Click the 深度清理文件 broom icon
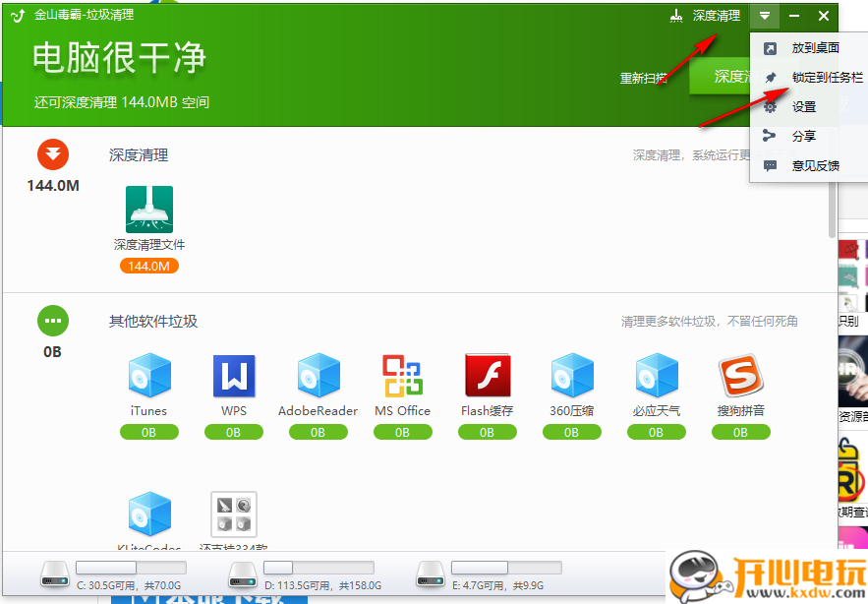Image resolution: width=868 pixels, height=604 pixels. (149, 210)
